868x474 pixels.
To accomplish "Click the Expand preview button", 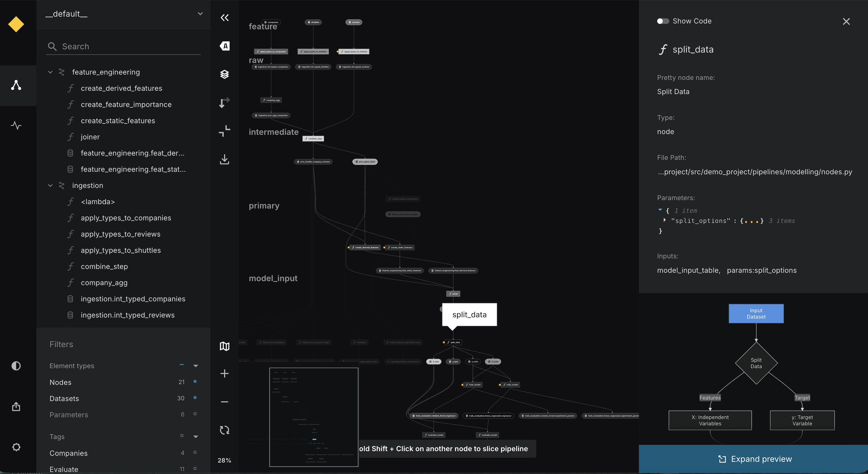I will point(753,459).
